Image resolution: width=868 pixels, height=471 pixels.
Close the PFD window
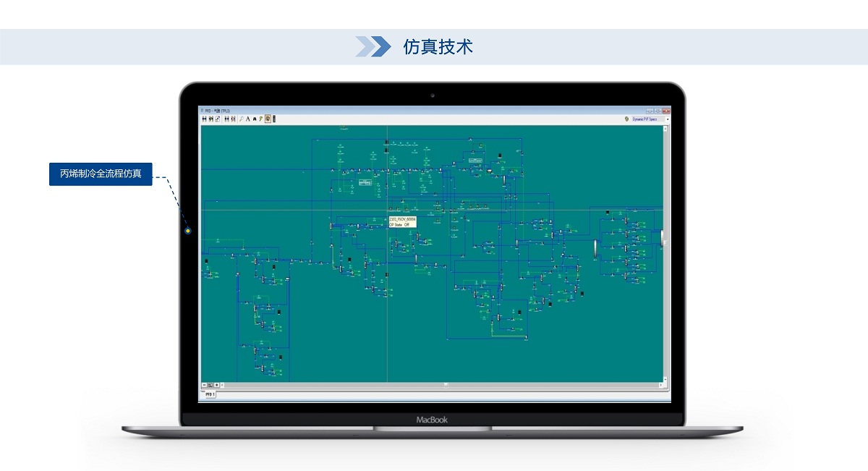(667, 111)
